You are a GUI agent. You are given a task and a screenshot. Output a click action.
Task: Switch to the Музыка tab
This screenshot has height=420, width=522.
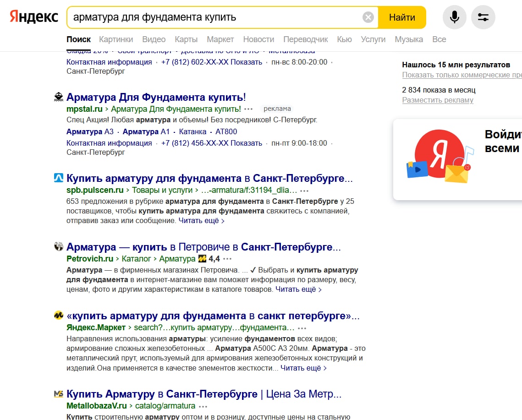pos(409,39)
